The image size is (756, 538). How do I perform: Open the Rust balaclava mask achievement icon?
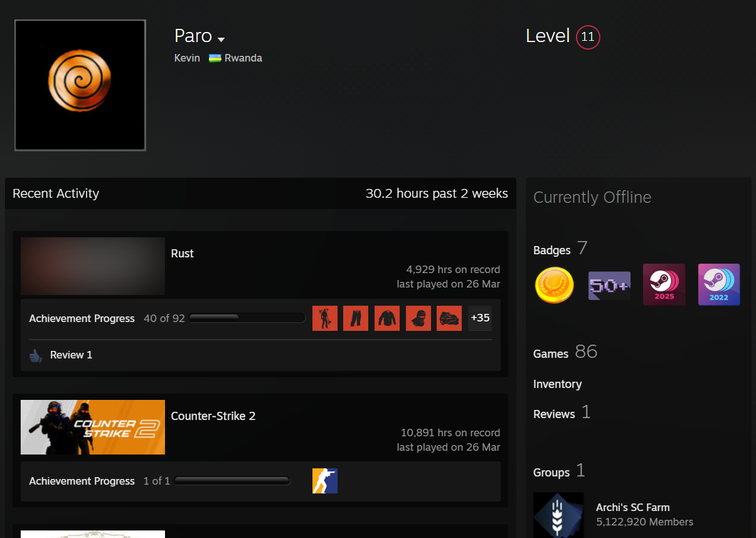point(418,318)
